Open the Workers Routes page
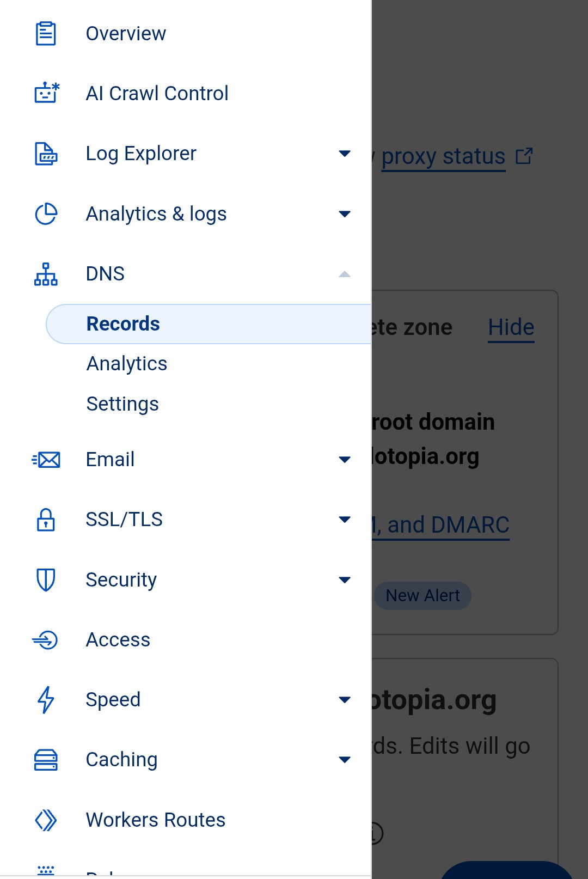This screenshot has height=879, width=588. (x=155, y=820)
